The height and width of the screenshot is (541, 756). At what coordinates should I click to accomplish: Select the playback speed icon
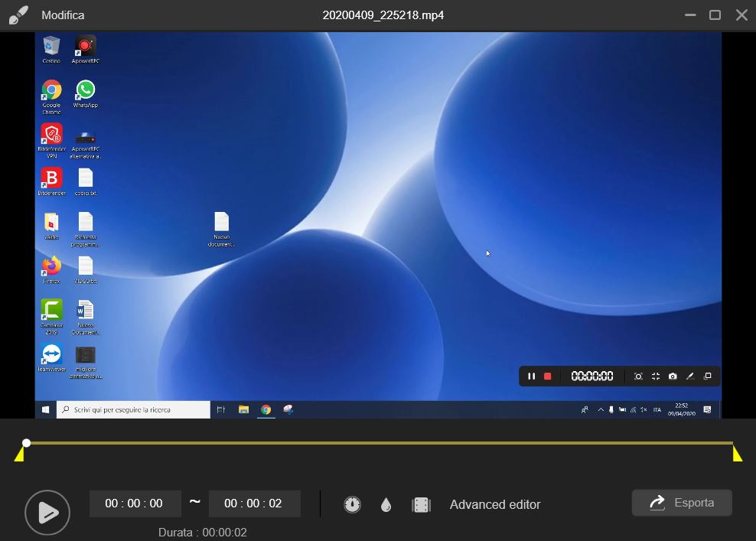[x=353, y=504]
